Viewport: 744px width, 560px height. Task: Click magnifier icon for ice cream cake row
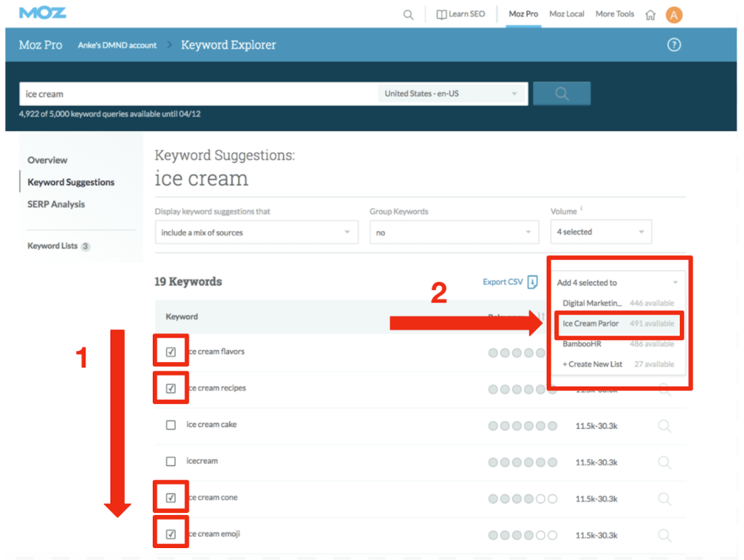pos(665,426)
